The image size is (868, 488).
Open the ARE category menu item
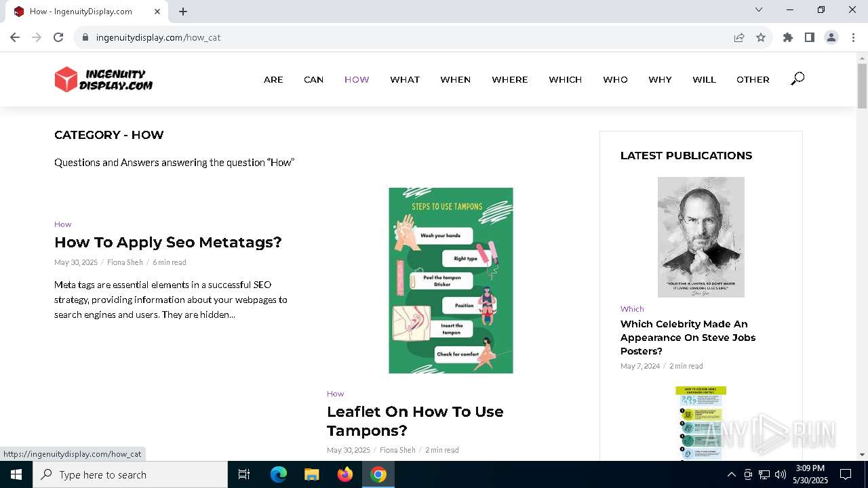273,79
